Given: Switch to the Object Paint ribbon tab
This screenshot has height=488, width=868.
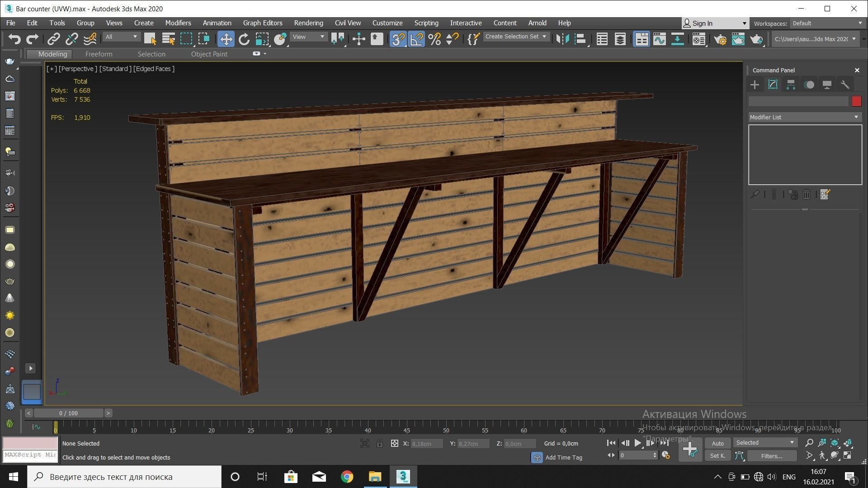Looking at the screenshot, I should 209,54.
